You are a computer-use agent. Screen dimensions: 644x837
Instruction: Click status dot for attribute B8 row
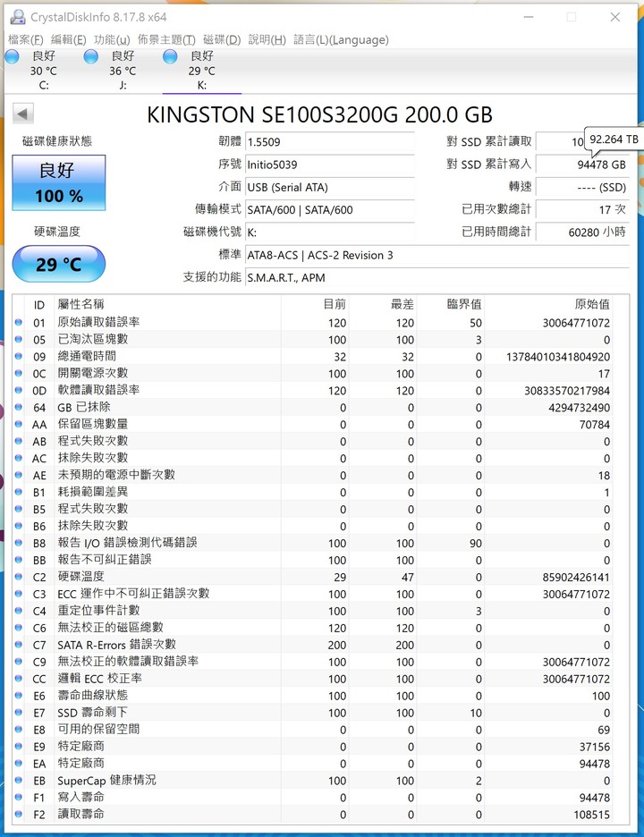[19, 543]
